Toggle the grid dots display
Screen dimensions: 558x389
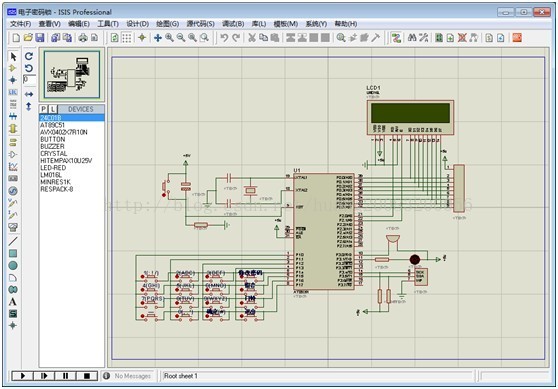(x=126, y=38)
